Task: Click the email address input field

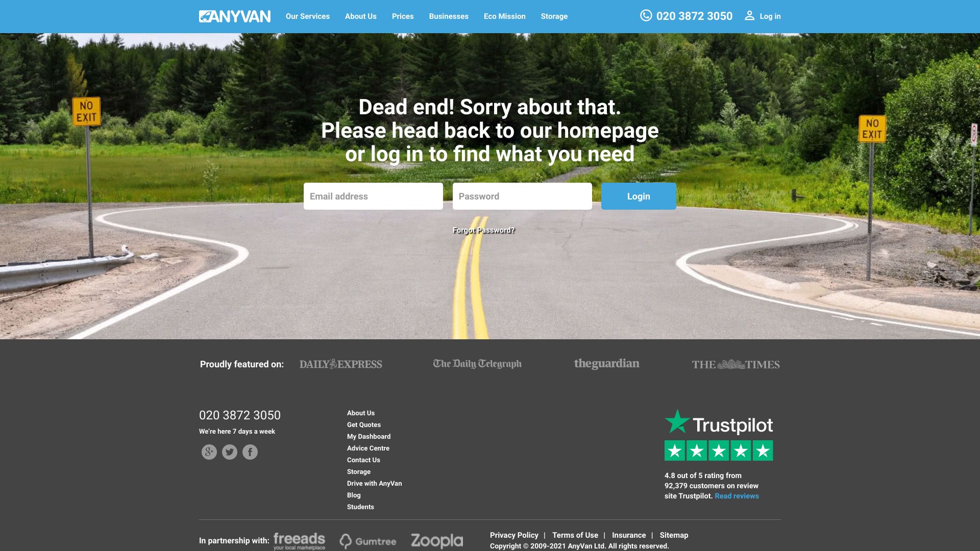Action: coord(373,196)
